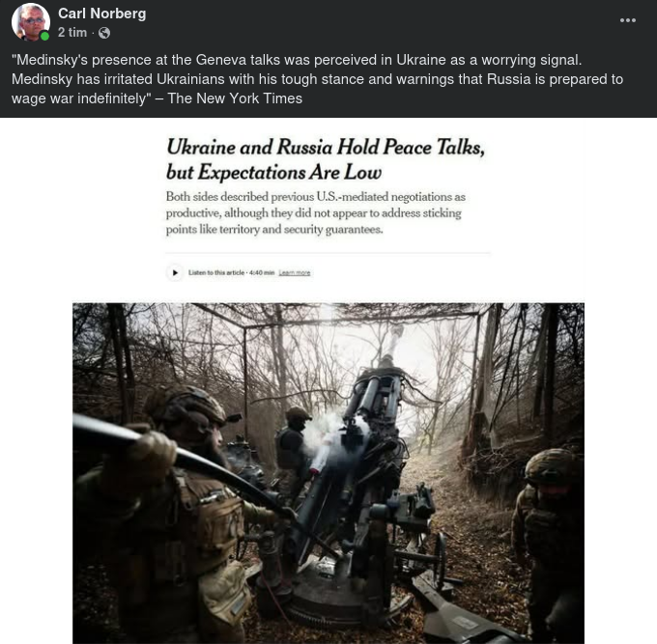Image resolution: width=657 pixels, height=644 pixels.
Task: Click the Medinsky quote post text
Action: [317, 79]
